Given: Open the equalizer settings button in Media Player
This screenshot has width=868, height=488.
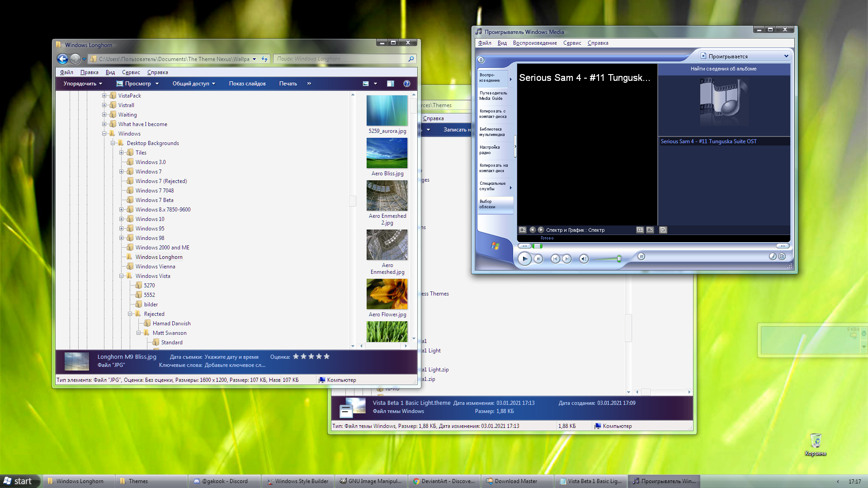Looking at the screenshot, I should (x=641, y=256).
